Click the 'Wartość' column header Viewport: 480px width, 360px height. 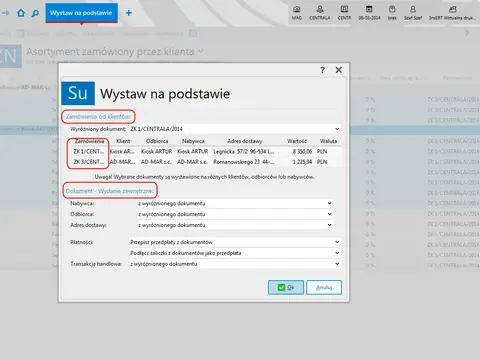[x=297, y=141]
